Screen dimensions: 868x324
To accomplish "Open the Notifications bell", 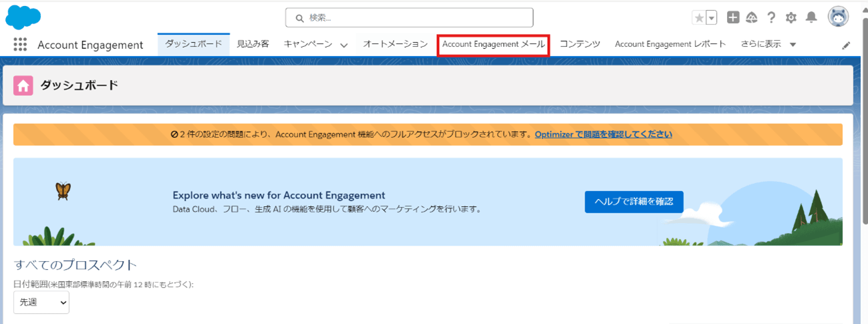I will coord(811,17).
